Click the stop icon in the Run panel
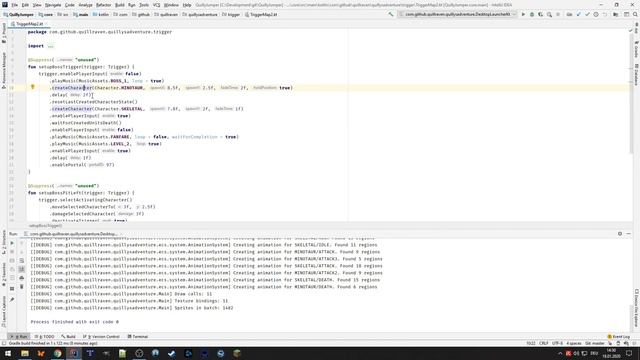Viewport: 640px width, 360px height. tap(12, 252)
